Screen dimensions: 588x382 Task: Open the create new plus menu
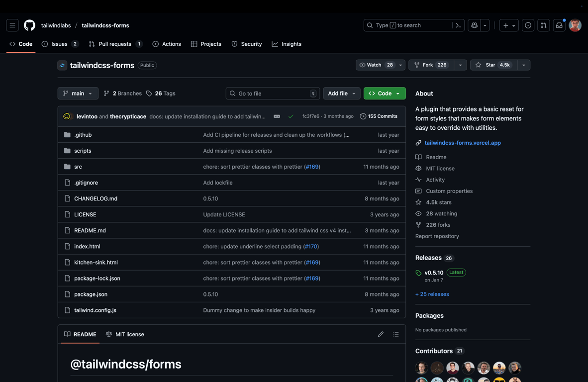(509, 25)
